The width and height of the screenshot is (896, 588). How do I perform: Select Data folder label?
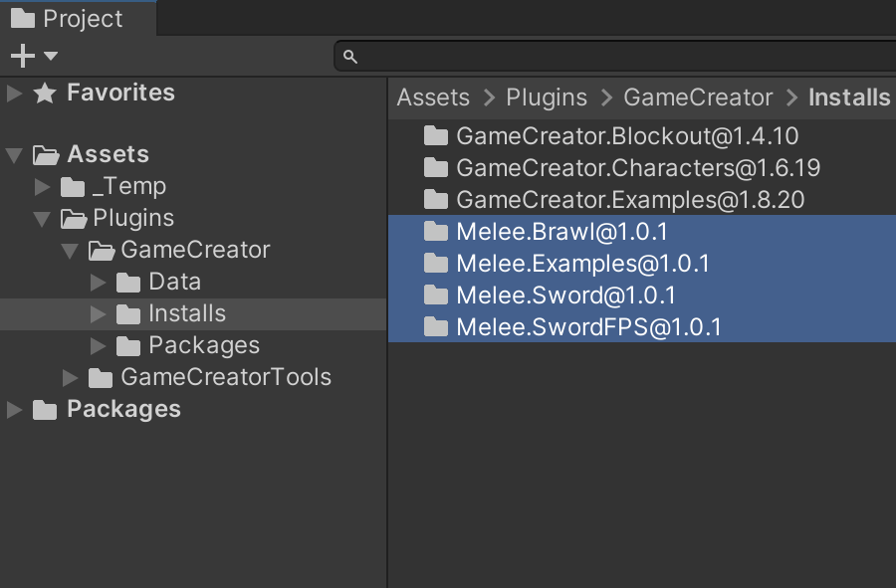[x=175, y=282]
